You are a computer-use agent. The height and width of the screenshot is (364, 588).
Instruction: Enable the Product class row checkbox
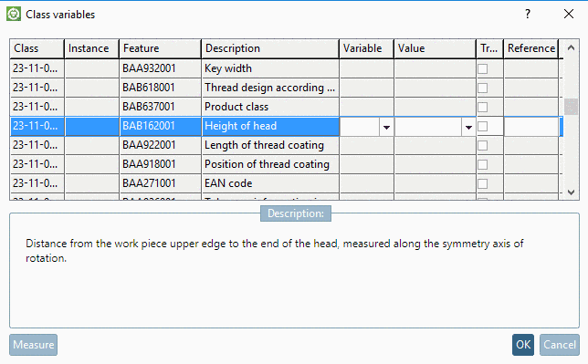(483, 107)
